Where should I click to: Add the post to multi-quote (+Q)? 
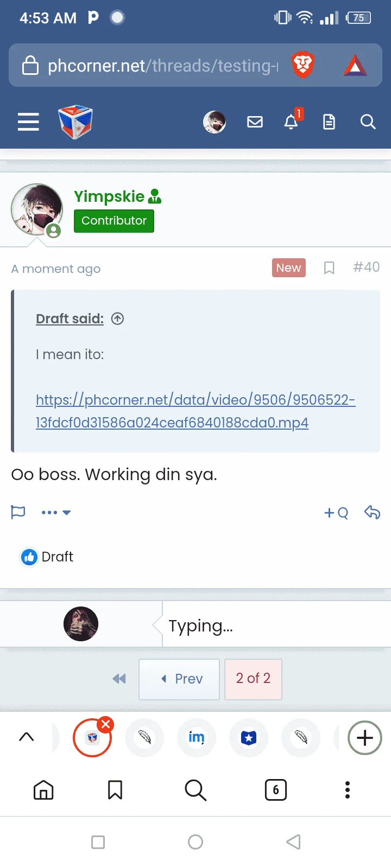tap(336, 513)
